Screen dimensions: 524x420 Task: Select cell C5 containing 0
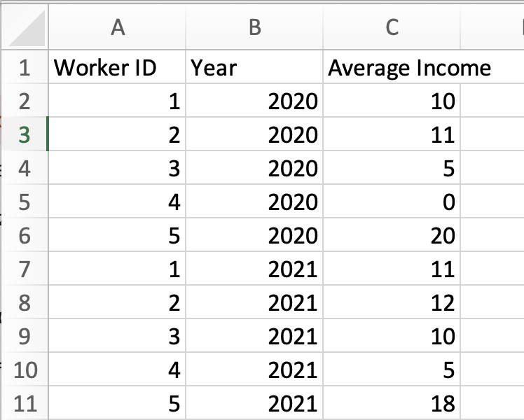pyautogui.click(x=392, y=202)
